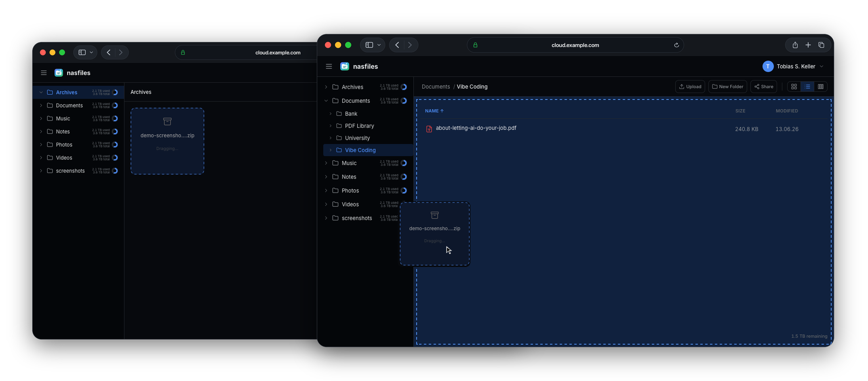Screen dimensions: 868x381
Task: Select Vibe Coding folder in sidebar
Action: click(x=368, y=150)
